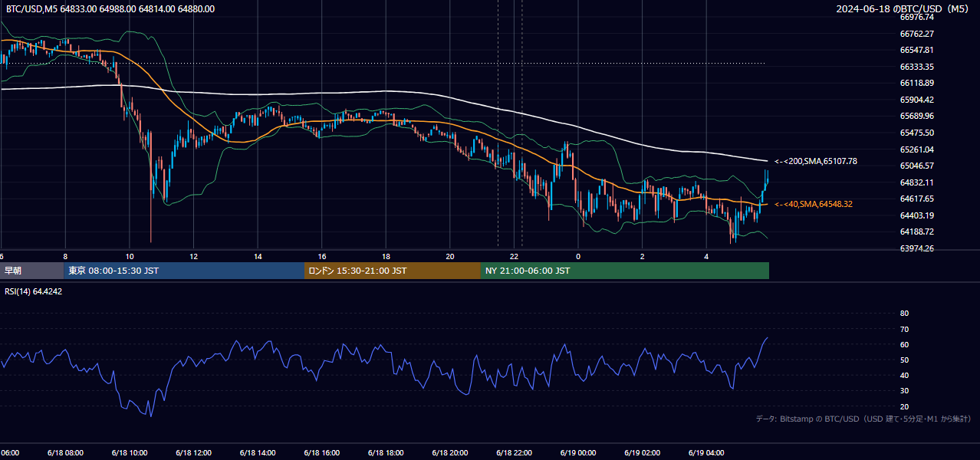Screen dimensions: 980x460
Task: Select the NY 21:00-06:00 JST session bar
Action: (625, 271)
